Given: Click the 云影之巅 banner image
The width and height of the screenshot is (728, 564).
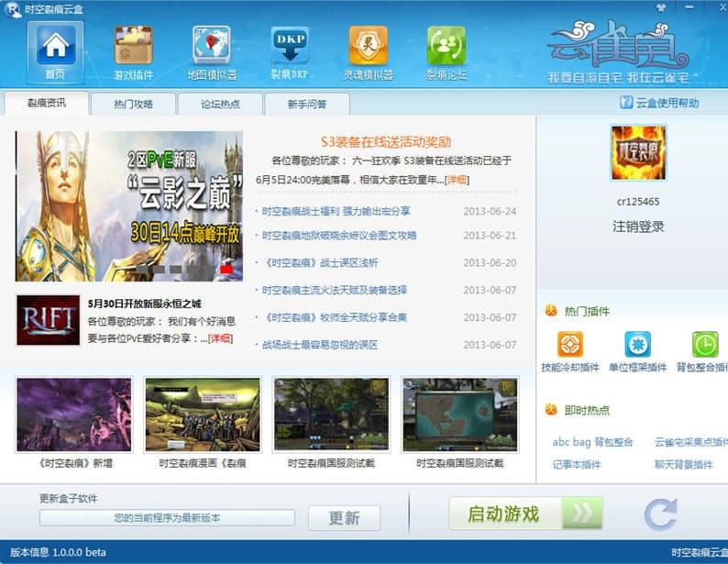Looking at the screenshot, I should pyautogui.click(x=129, y=205).
